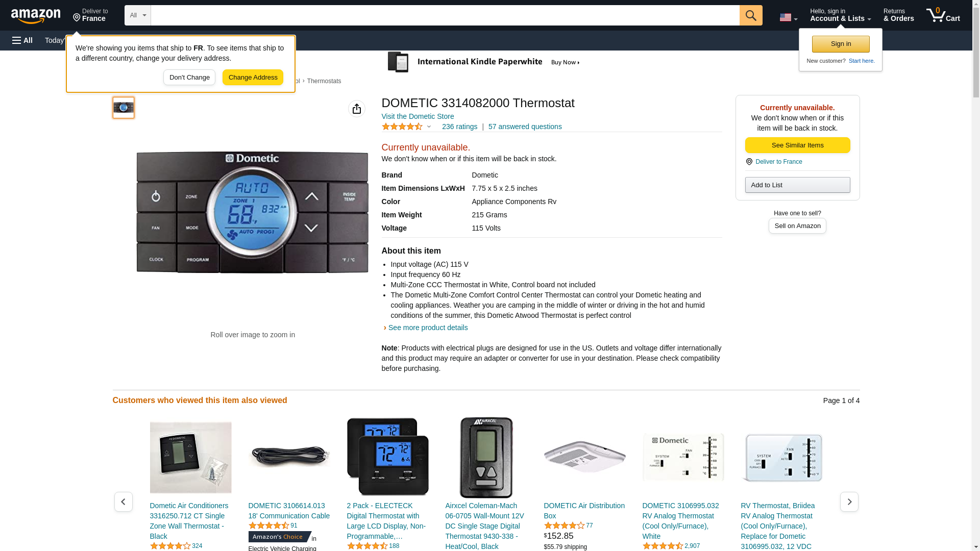Viewport: 980px width, 551px height.
Task: Expand the search category All dropdown
Action: point(138,15)
